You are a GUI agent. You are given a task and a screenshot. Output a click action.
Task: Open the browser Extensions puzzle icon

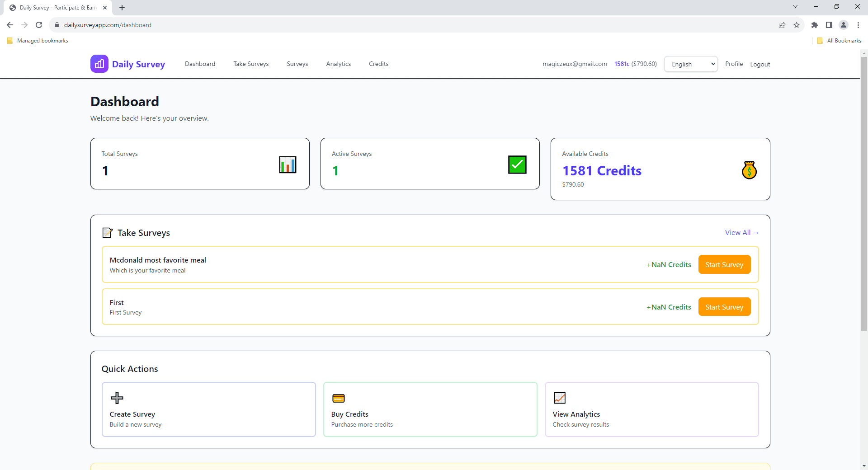coord(815,25)
